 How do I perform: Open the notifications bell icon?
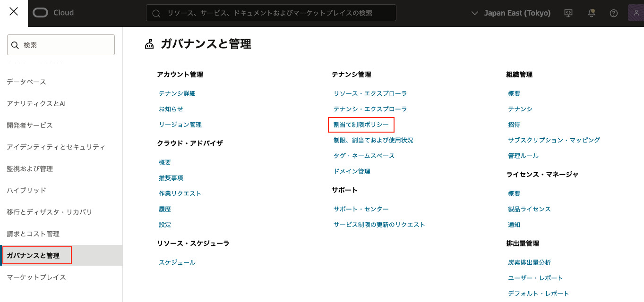[x=591, y=13]
